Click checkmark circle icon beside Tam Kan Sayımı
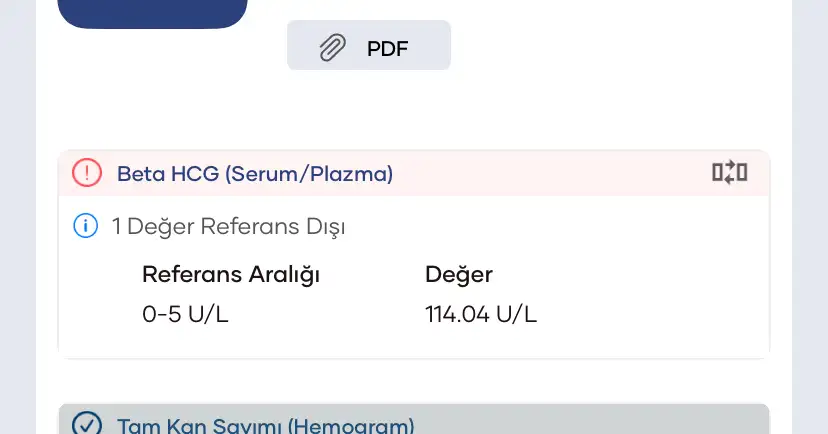This screenshot has height=434, width=828. pos(87,424)
